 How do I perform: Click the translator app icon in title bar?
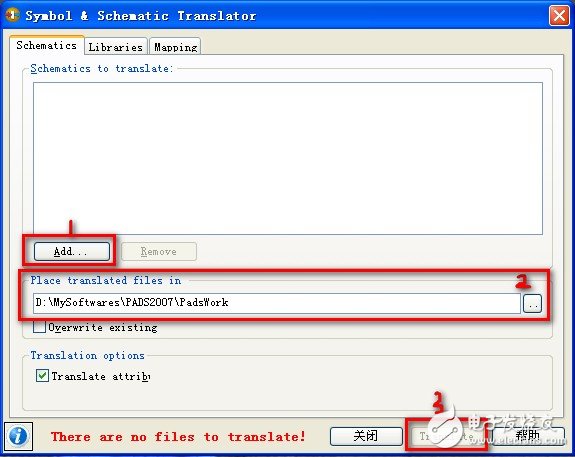point(12,15)
